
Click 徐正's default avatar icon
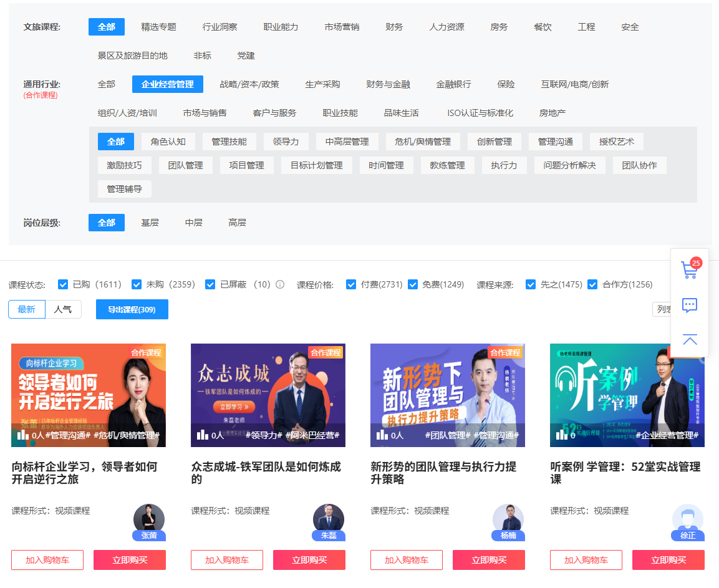click(x=688, y=519)
